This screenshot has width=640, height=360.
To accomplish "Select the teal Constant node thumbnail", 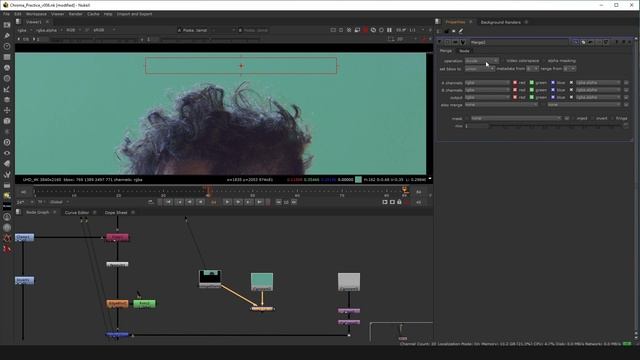I will pyautogui.click(x=262, y=282).
